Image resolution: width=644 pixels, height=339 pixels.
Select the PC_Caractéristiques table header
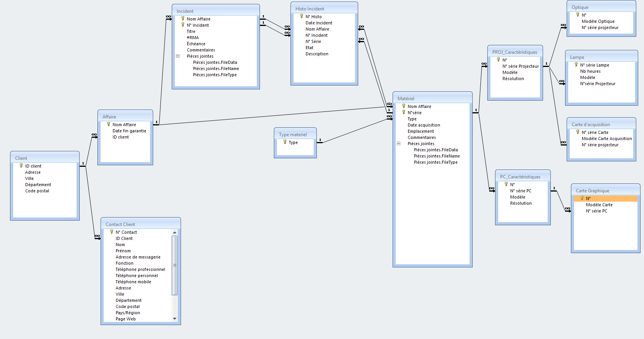pos(523,176)
